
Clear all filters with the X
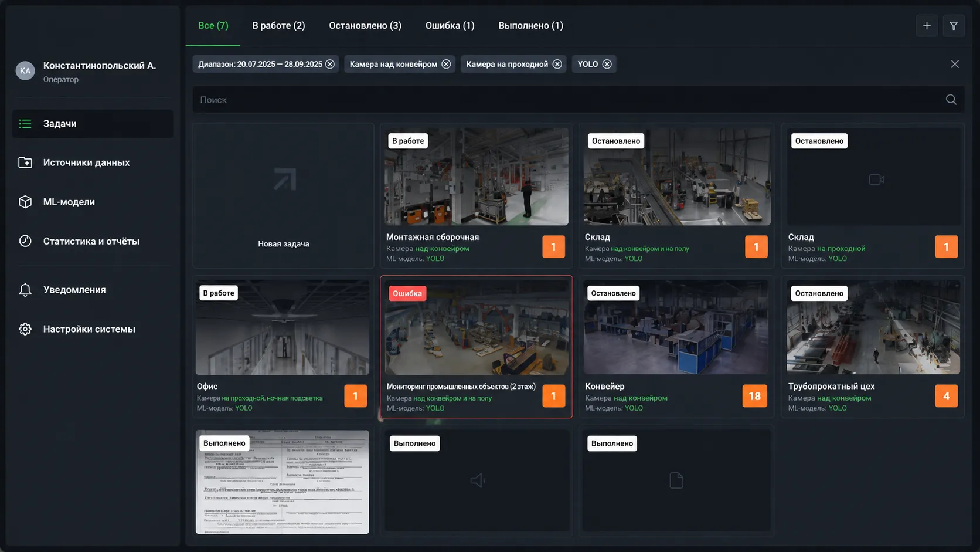[x=955, y=64]
